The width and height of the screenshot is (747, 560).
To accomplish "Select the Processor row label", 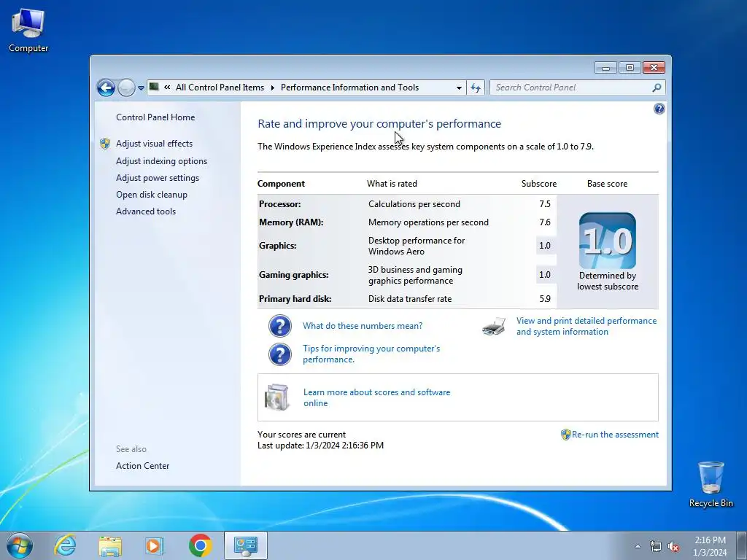I will (279, 204).
